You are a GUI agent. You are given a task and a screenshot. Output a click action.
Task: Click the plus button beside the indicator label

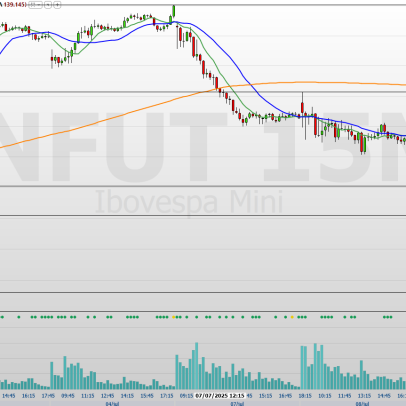(x=57, y=5)
